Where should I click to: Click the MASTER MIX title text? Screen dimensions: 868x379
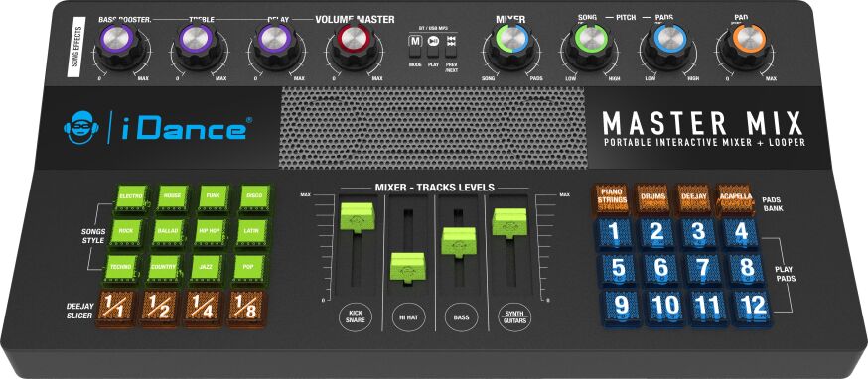click(702, 123)
